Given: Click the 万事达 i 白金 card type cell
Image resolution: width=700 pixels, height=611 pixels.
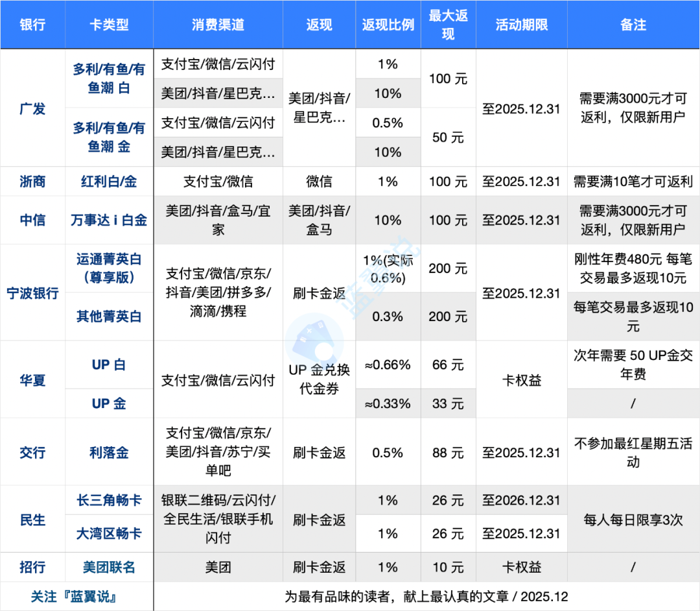Looking at the screenshot, I should [108, 221].
